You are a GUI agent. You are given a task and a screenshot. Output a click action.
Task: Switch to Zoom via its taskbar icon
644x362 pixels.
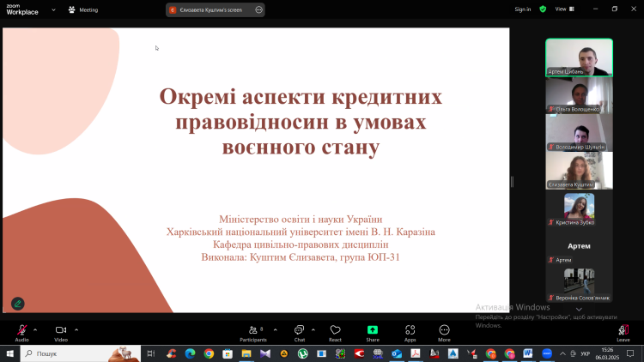pos(547,353)
